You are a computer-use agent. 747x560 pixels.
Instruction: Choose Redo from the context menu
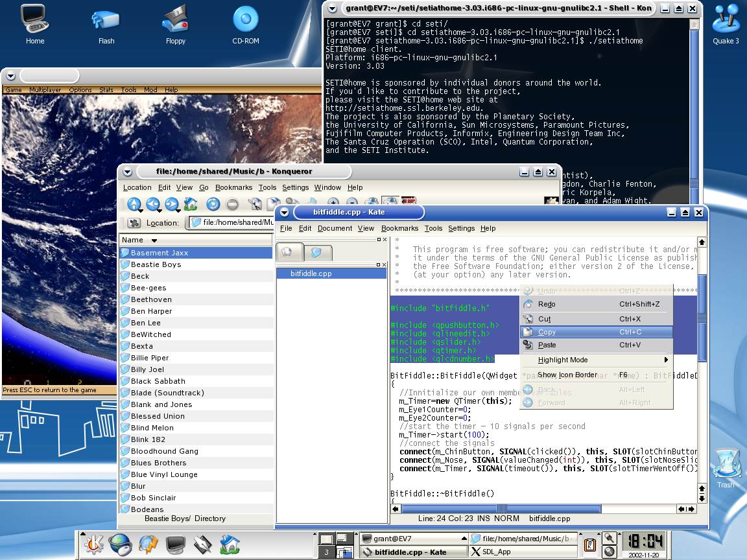coord(597,304)
